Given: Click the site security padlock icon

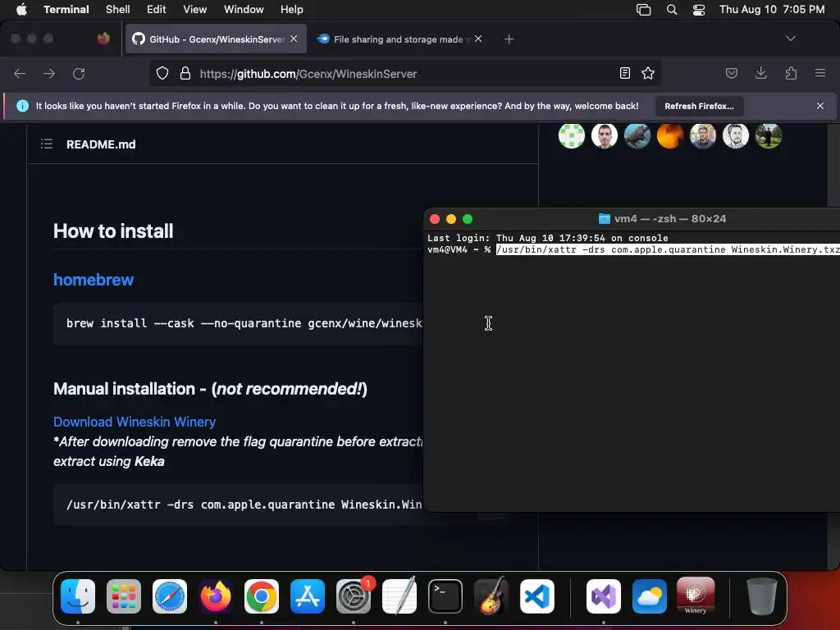Looking at the screenshot, I should click(x=185, y=73).
